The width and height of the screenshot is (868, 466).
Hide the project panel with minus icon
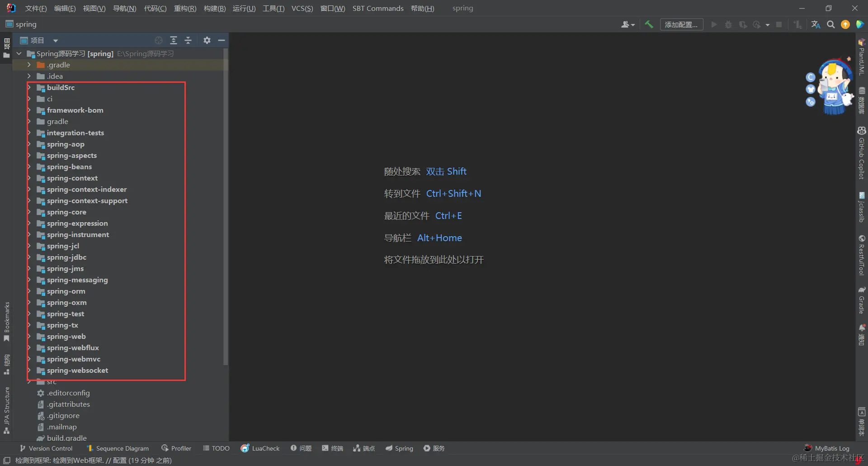(222, 40)
